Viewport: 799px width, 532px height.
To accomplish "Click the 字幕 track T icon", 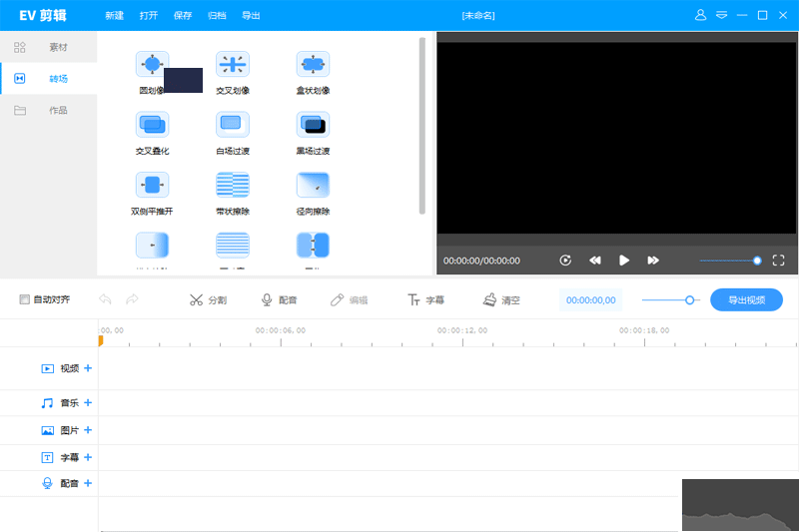I will pos(47,458).
